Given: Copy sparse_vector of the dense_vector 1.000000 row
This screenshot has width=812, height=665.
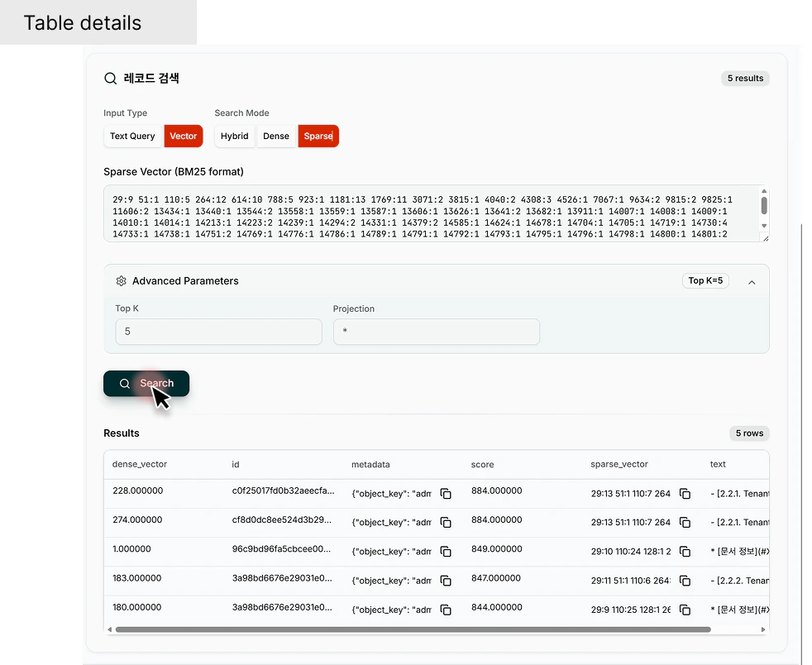Looking at the screenshot, I should [685, 552].
